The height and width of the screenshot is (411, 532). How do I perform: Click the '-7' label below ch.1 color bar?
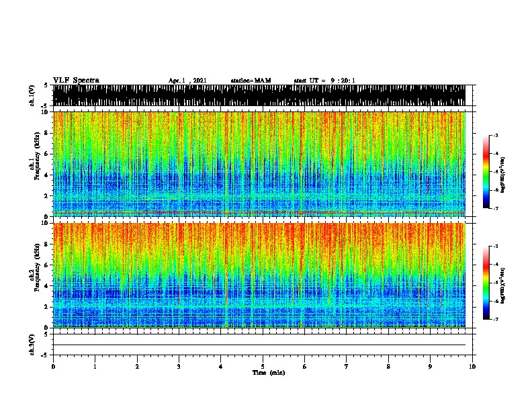pos(496,208)
